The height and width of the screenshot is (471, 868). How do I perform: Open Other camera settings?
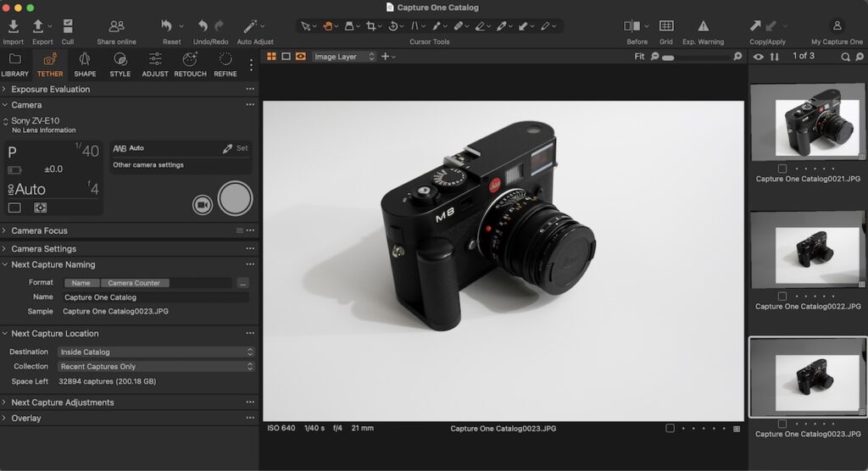coord(148,165)
